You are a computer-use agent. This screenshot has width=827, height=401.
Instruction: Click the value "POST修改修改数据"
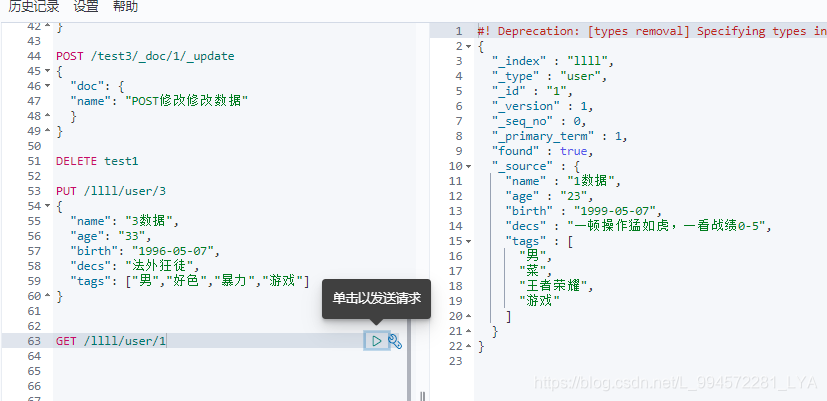click(x=186, y=101)
